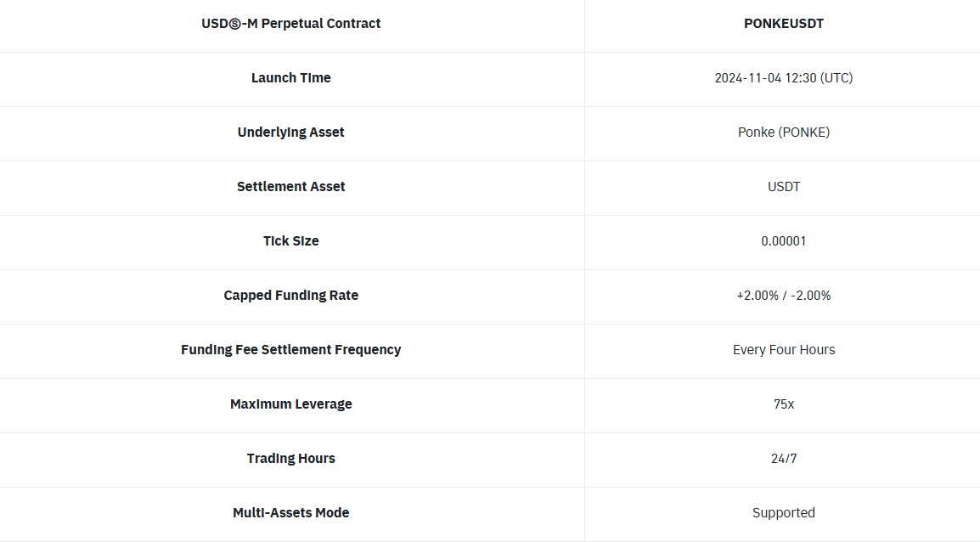Image resolution: width=980 pixels, height=542 pixels.
Task: Click the 75x leverage value
Action: [x=784, y=404]
